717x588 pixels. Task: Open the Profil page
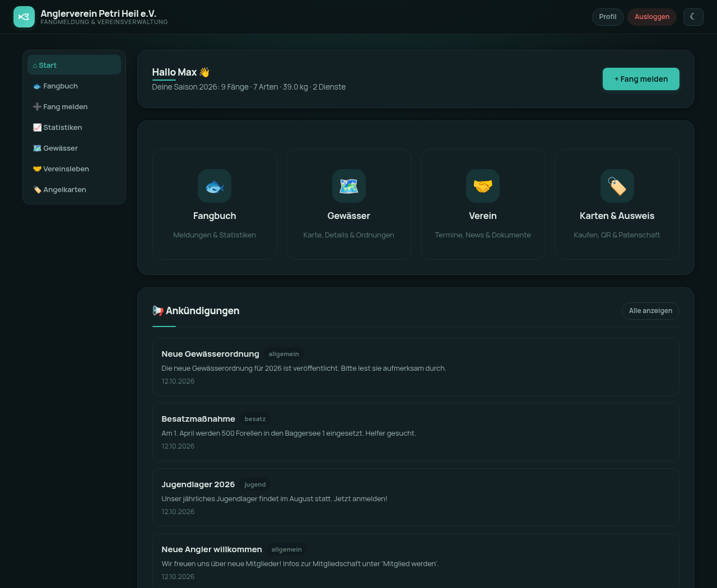[608, 17]
